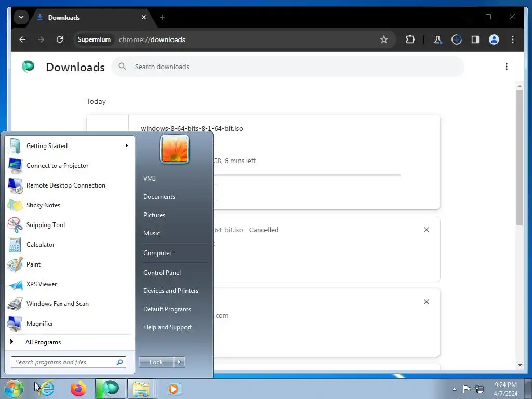Click the Supermium site chip
The height and width of the screenshot is (399, 532).
94,39
